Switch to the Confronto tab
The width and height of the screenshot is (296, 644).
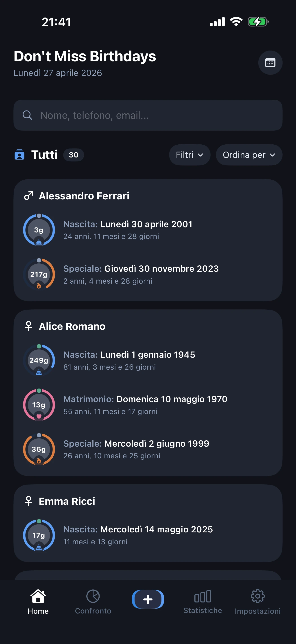tap(93, 602)
